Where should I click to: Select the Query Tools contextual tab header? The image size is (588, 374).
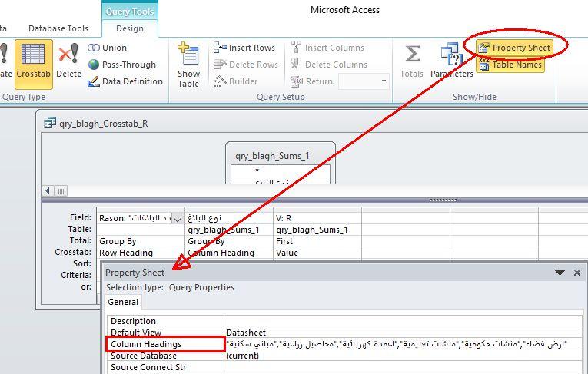click(130, 12)
